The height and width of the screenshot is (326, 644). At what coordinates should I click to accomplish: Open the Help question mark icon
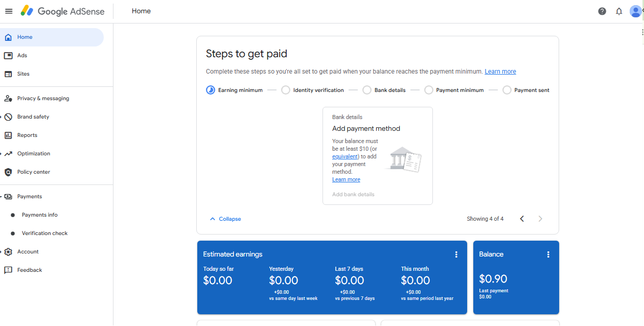tap(602, 11)
